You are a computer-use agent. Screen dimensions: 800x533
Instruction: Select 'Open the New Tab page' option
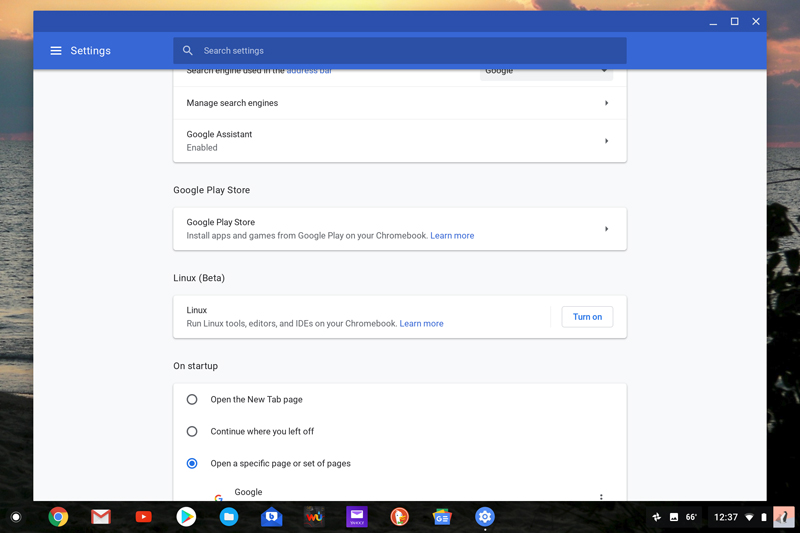click(x=192, y=400)
